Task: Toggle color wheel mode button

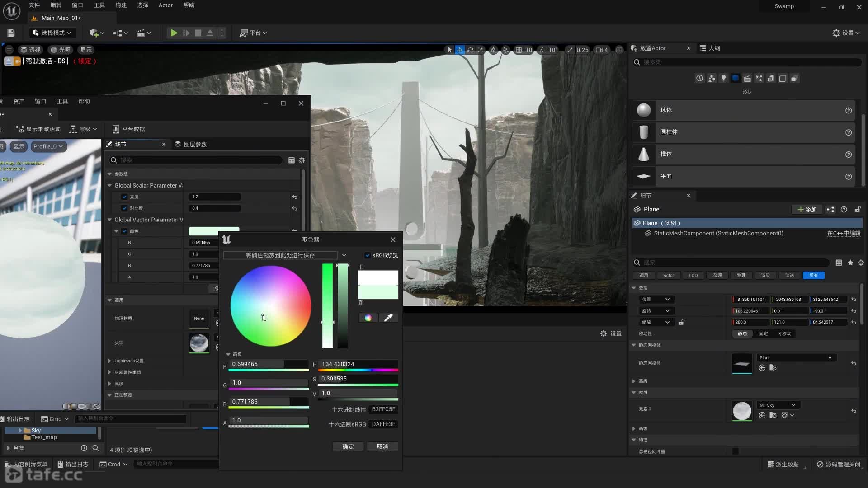Action: coord(368,318)
